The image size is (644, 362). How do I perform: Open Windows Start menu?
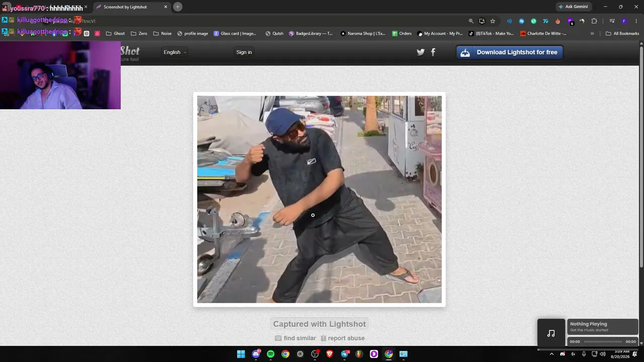pos(241,354)
